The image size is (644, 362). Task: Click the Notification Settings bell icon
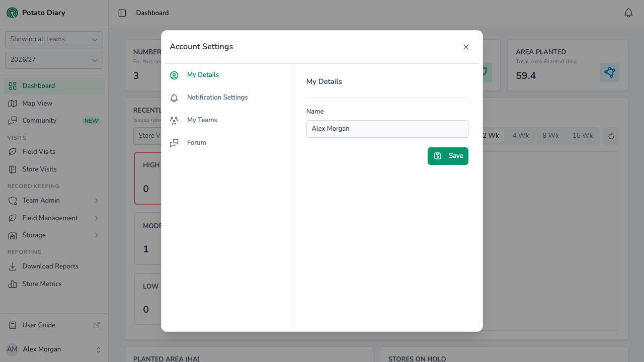(174, 98)
